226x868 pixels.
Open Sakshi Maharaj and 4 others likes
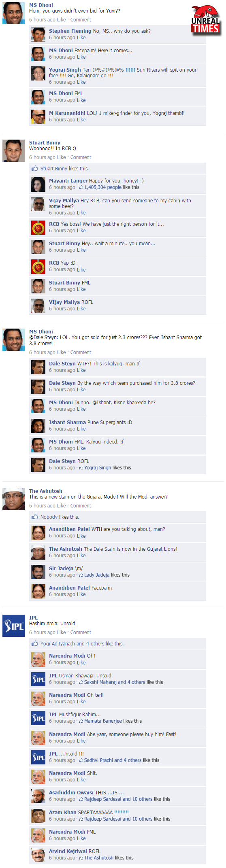point(115,682)
